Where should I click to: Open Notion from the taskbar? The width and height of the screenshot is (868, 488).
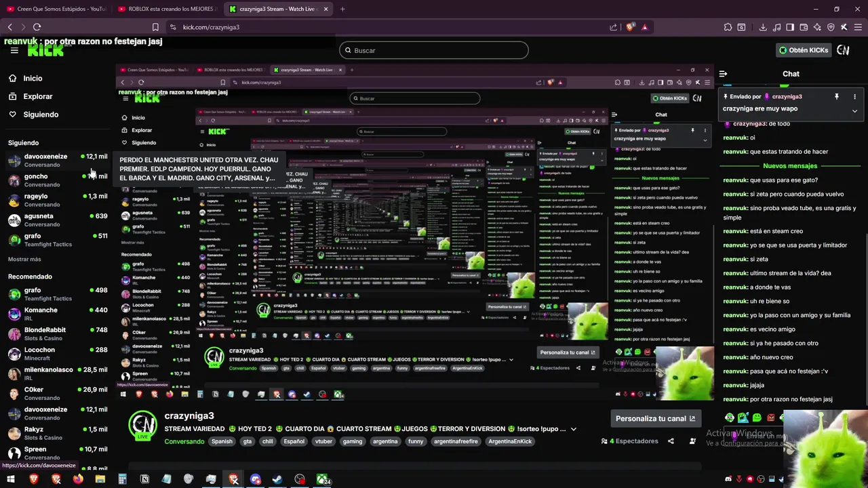coord(144,479)
